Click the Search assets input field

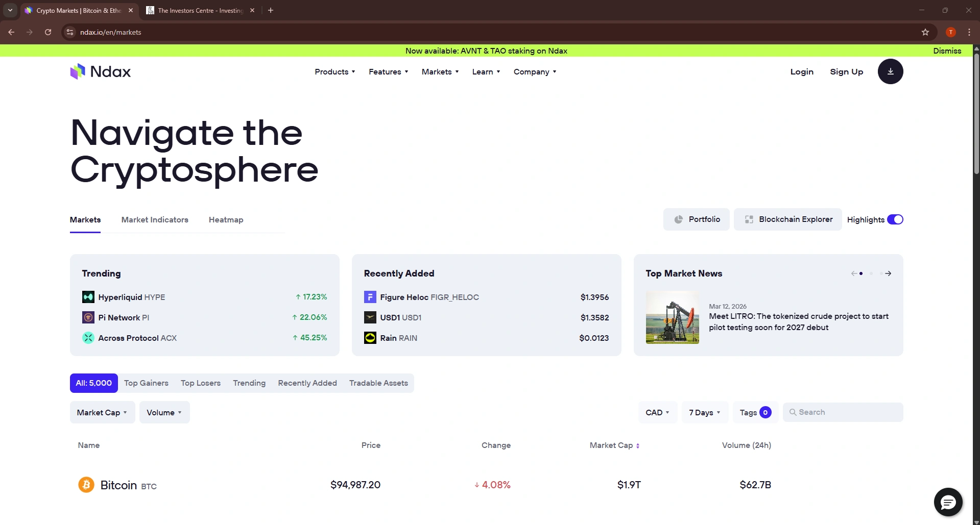point(843,412)
